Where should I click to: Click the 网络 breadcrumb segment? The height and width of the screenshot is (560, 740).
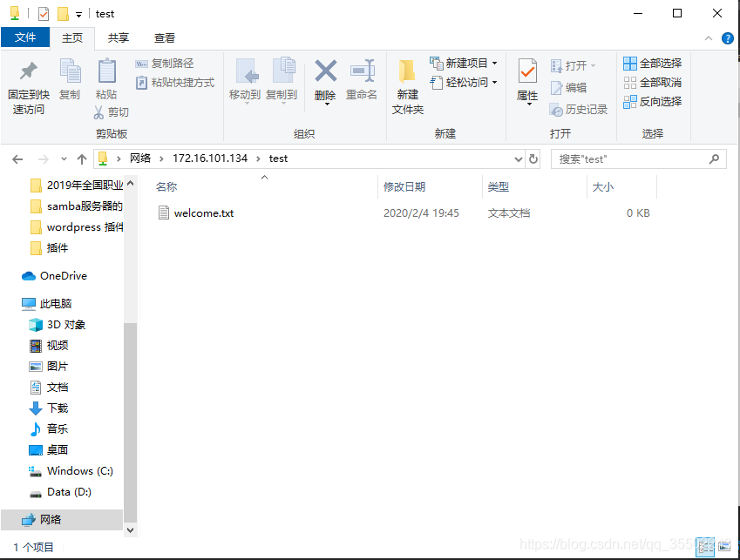140,159
